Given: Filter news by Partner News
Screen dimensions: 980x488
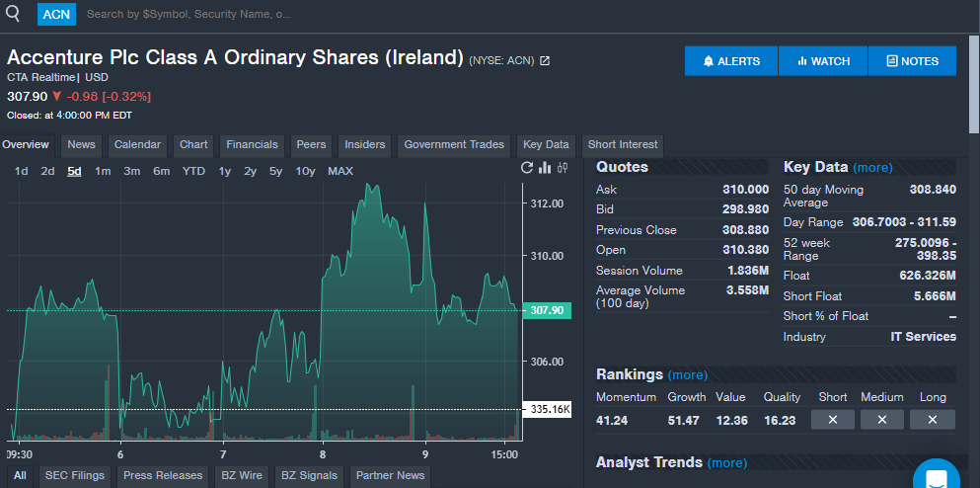Looking at the screenshot, I should (391, 475).
